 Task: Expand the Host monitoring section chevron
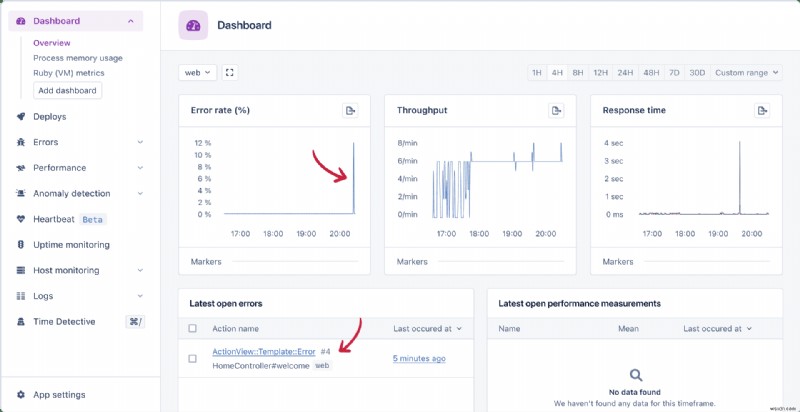[x=140, y=270]
